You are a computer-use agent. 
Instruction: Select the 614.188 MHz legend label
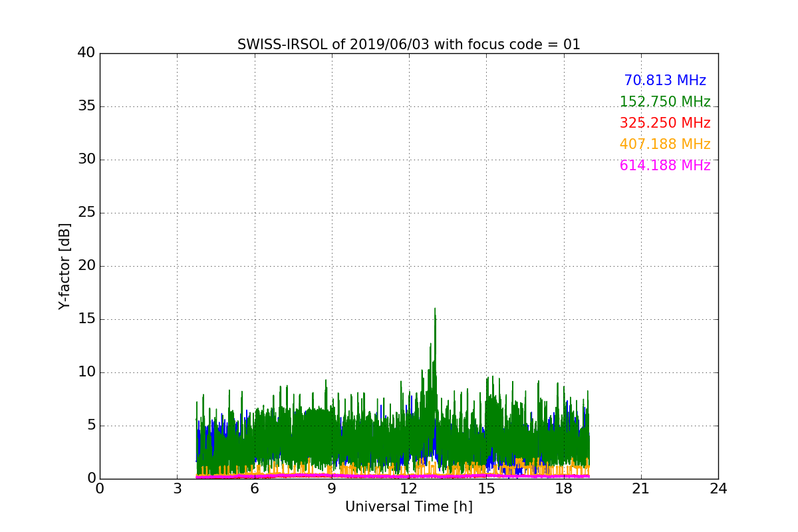tap(665, 166)
